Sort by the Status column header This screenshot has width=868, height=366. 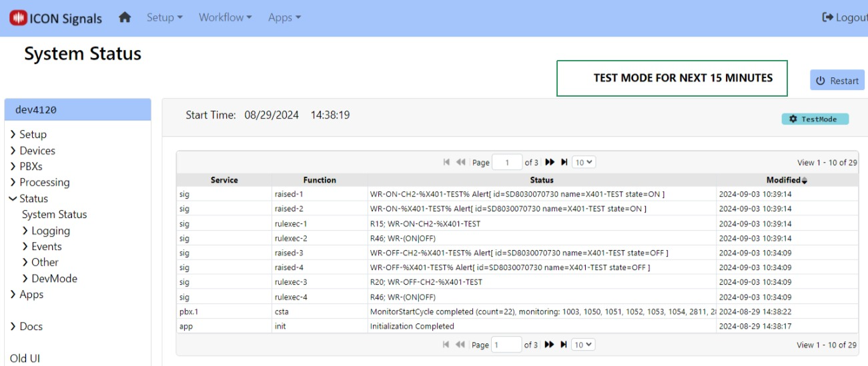click(542, 180)
